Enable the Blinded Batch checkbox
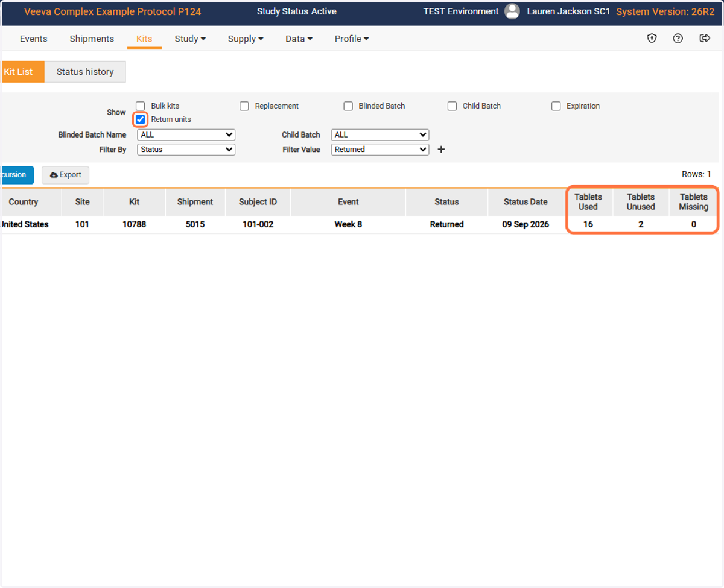 click(348, 106)
